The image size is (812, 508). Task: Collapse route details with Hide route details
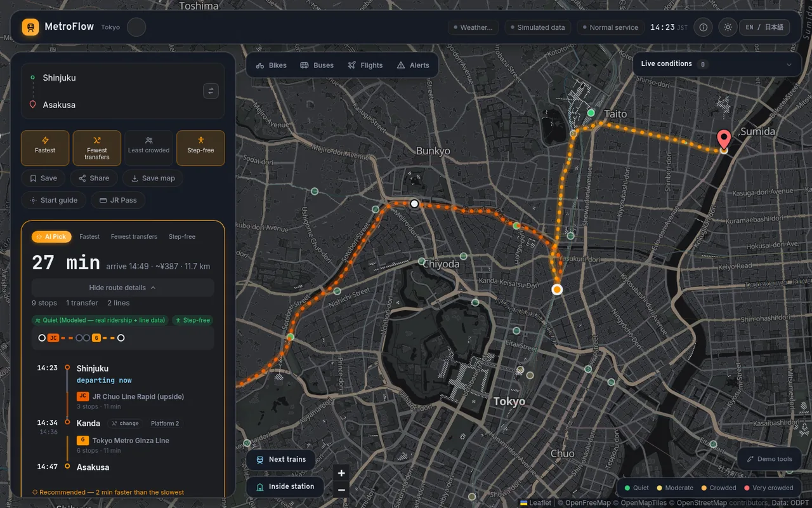coord(123,288)
